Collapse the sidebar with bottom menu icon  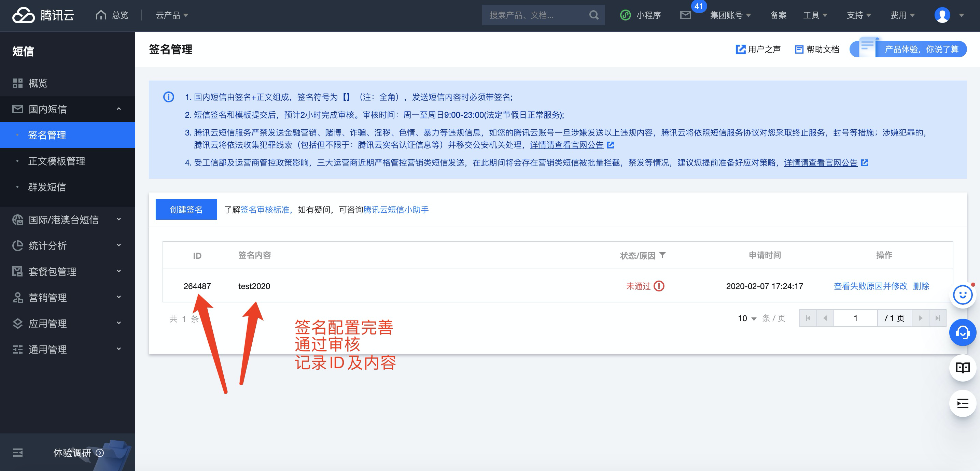coord(17,452)
